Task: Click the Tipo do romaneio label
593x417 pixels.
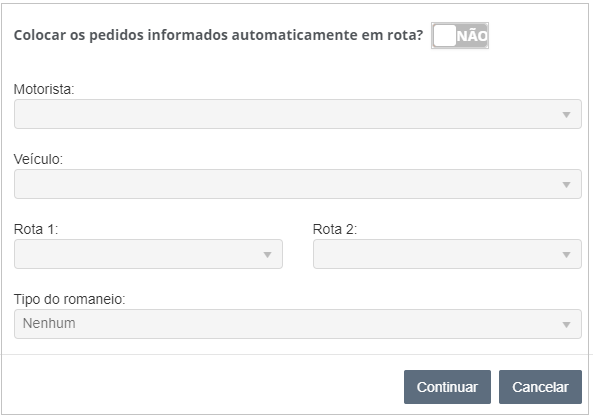Action: pos(70,299)
